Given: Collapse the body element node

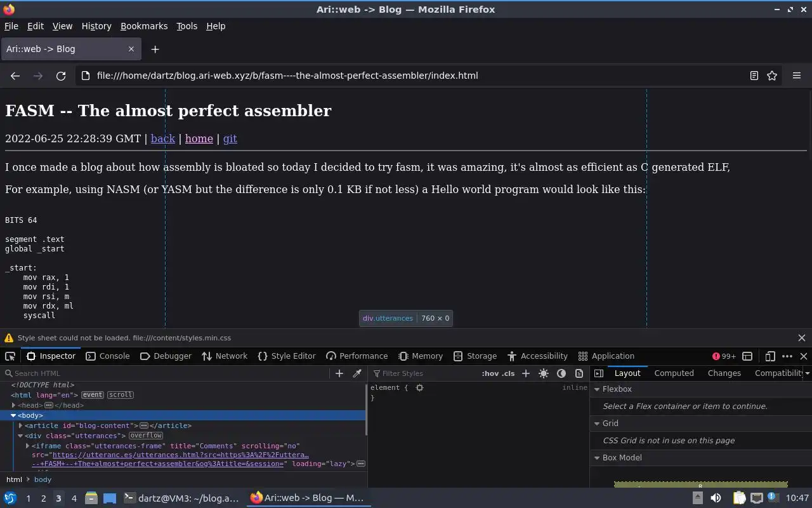Looking at the screenshot, I should tap(13, 415).
